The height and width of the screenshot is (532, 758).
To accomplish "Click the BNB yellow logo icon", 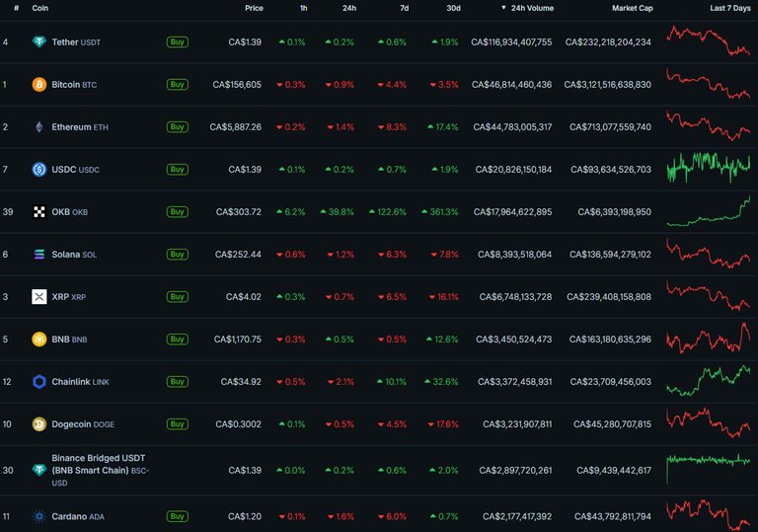I will [39, 339].
